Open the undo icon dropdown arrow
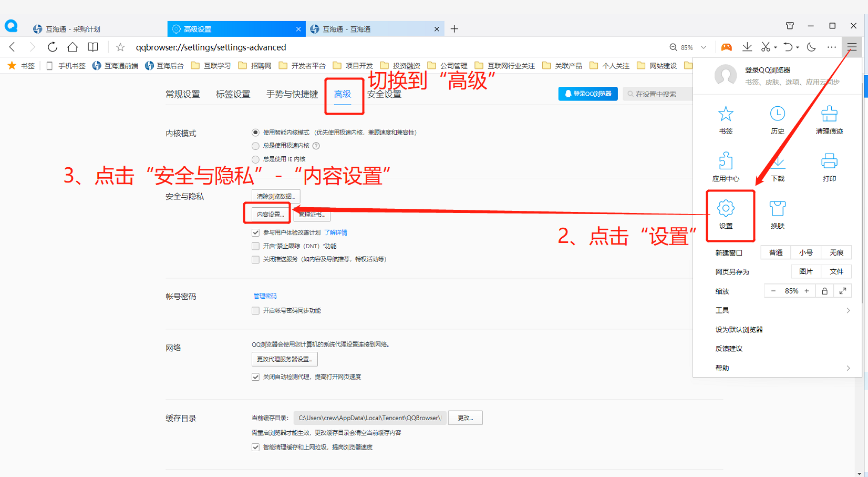The image size is (868, 477). pyautogui.click(x=798, y=48)
